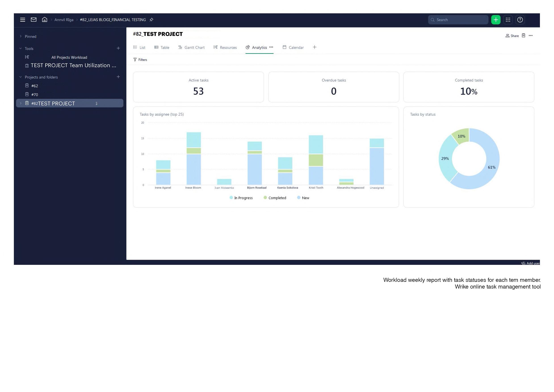Screen dimensions: 554x392
Task: Toggle Completed series in legend
Action: click(275, 198)
